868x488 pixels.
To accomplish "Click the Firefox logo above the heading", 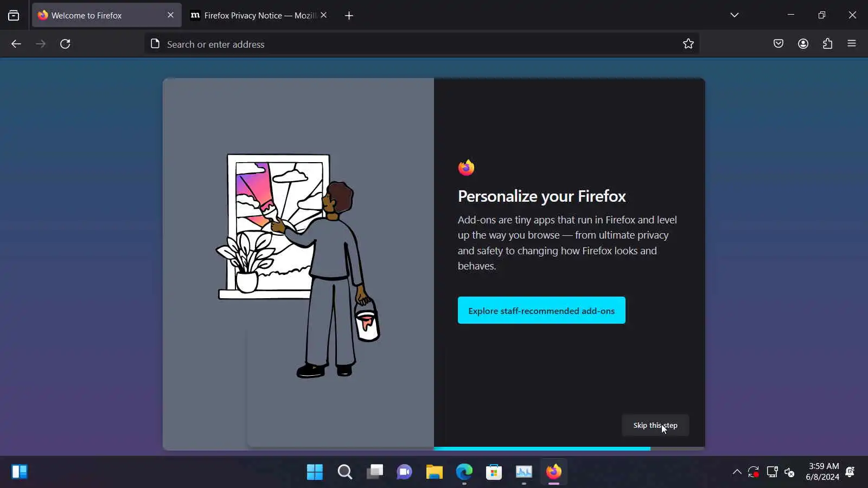I will [x=466, y=168].
